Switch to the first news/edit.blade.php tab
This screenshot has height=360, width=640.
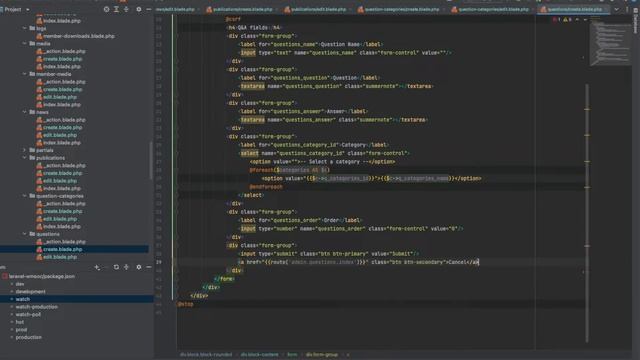point(177,9)
